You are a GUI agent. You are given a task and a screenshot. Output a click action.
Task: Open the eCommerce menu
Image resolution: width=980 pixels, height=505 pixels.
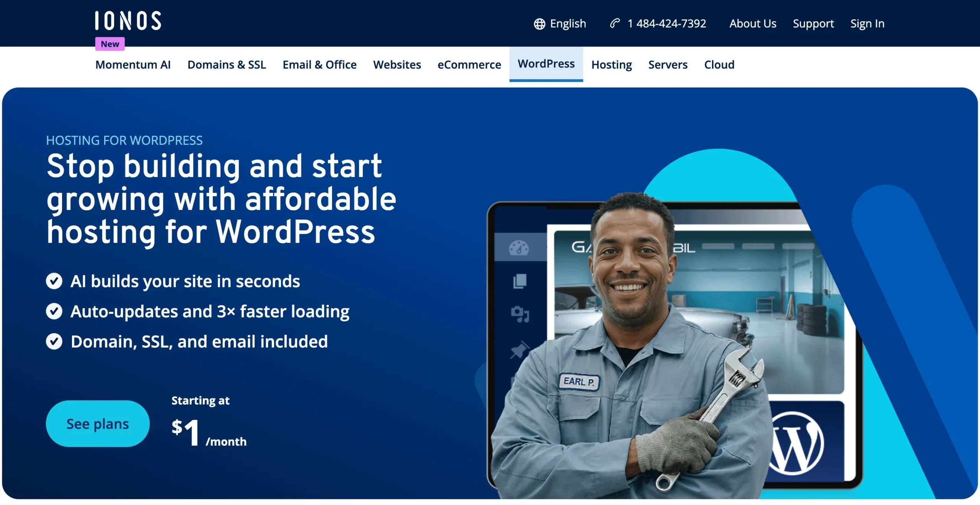(469, 64)
